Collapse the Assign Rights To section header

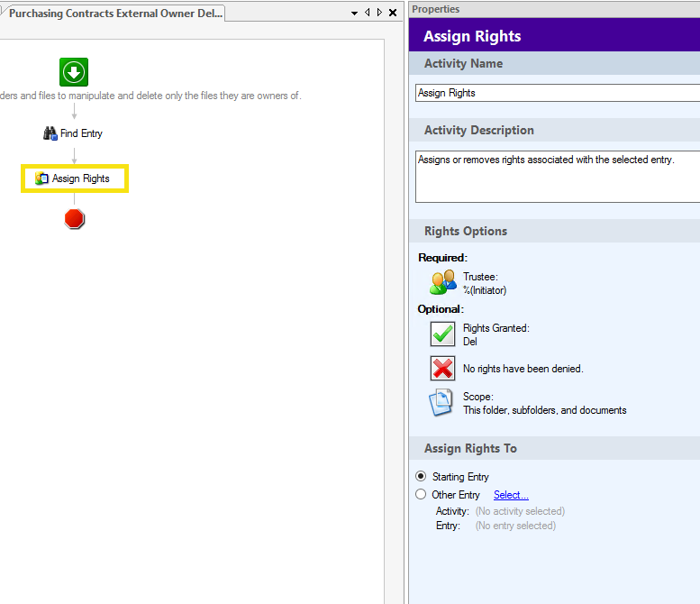(x=470, y=448)
